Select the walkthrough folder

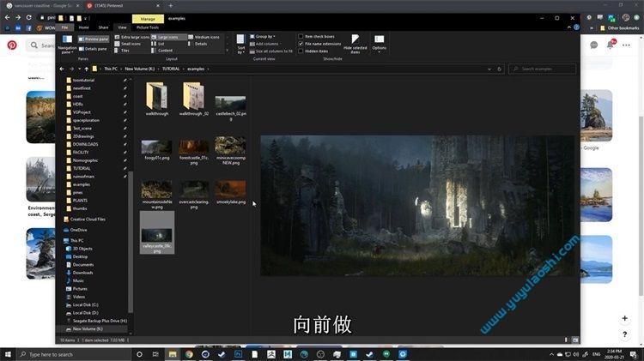coord(157,99)
